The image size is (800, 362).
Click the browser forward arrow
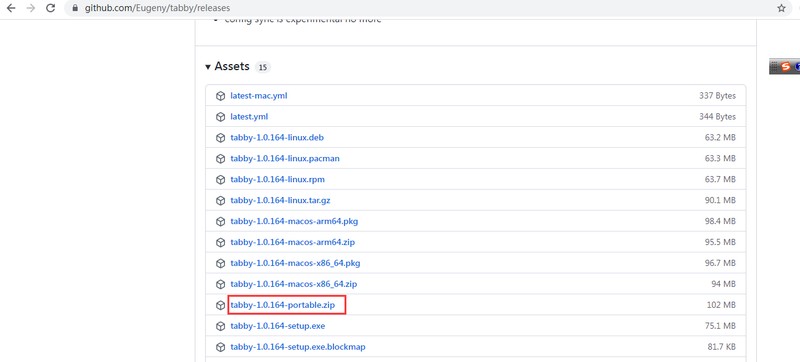click(31, 8)
